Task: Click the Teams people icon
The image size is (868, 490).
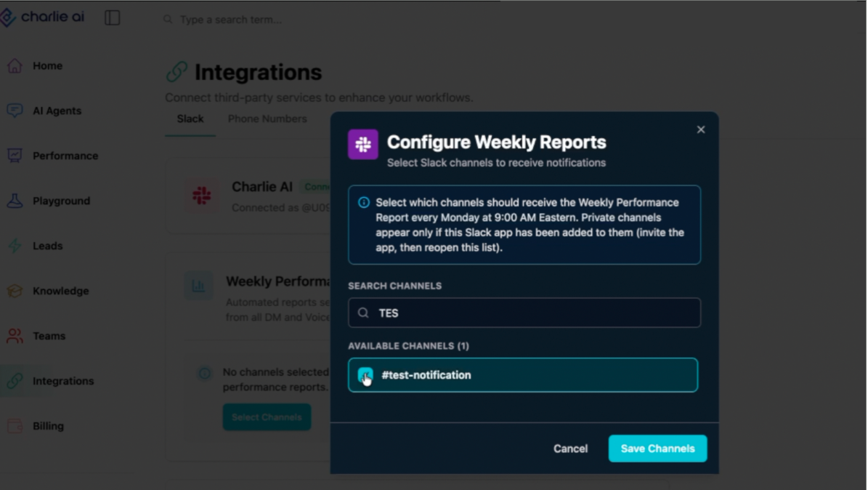Action: coord(15,336)
